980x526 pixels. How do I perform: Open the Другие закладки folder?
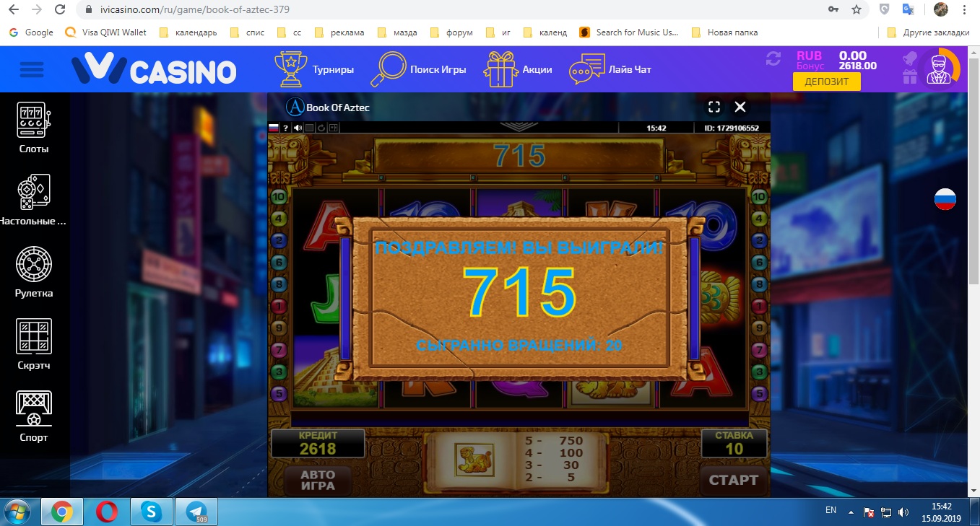click(x=928, y=32)
